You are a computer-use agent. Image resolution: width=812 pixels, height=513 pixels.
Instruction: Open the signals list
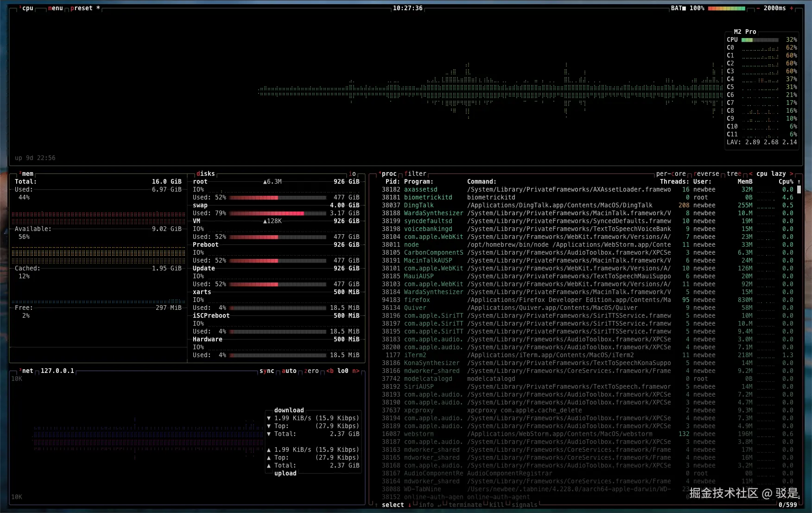tap(525, 505)
